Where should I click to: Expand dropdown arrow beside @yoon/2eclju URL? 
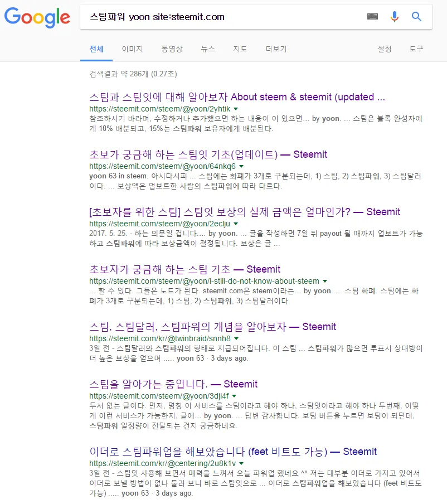tap(236, 224)
